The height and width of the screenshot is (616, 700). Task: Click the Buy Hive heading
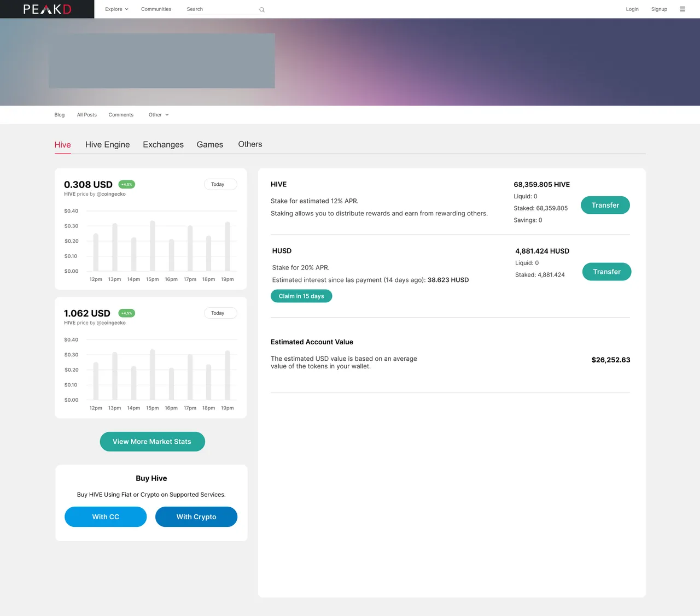coord(151,478)
